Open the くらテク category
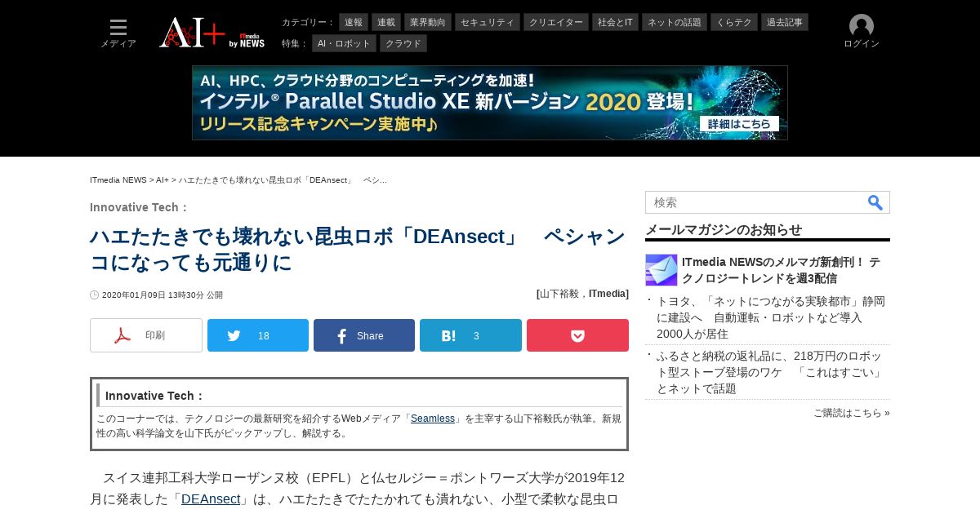The height and width of the screenshot is (514, 980). click(734, 22)
